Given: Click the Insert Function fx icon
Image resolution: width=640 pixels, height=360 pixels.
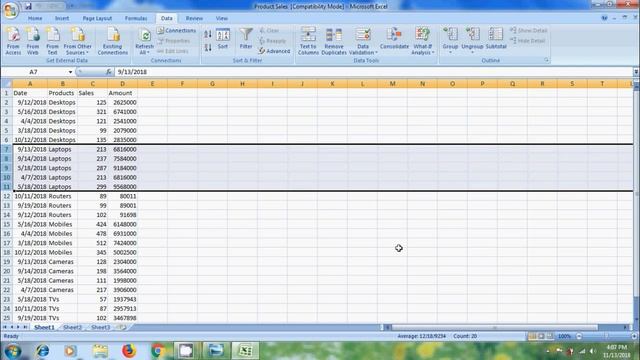Looking at the screenshot, I should [x=109, y=72].
